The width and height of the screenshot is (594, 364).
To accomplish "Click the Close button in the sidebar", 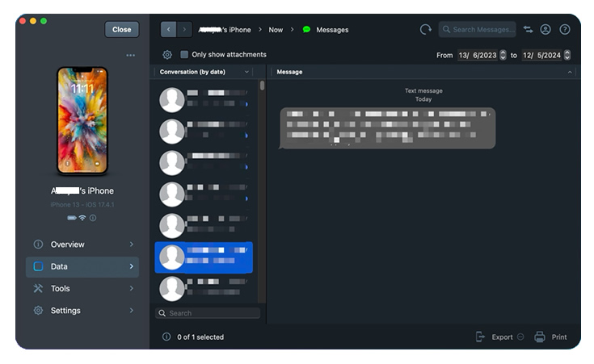I will click(x=121, y=30).
